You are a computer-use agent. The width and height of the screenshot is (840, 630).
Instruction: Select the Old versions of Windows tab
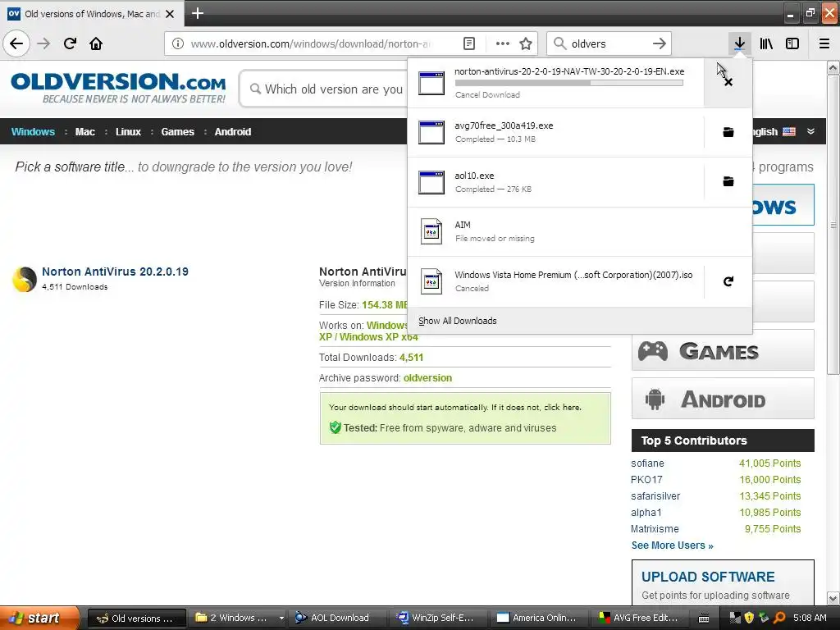point(92,13)
